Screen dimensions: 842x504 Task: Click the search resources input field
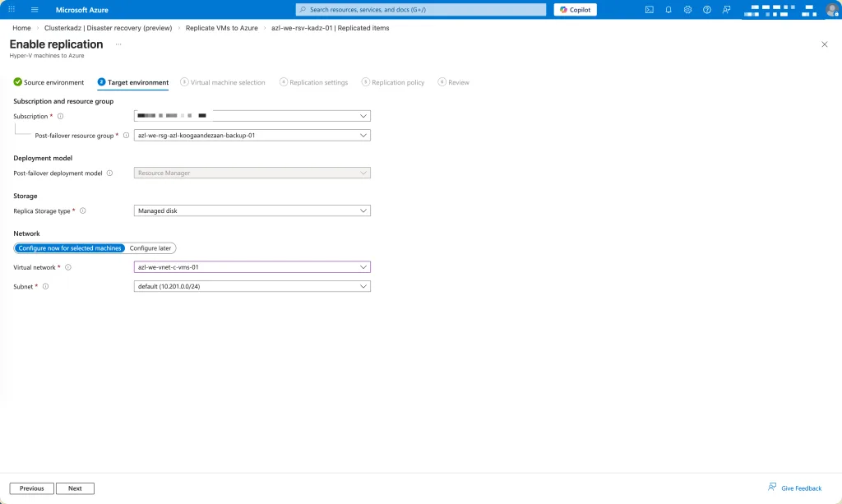[x=421, y=10]
